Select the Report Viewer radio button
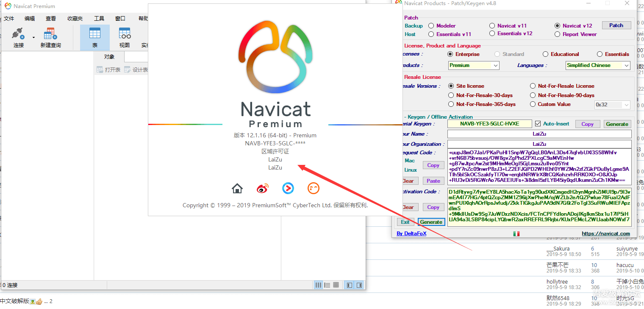The width and height of the screenshot is (644, 309). (558, 34)
